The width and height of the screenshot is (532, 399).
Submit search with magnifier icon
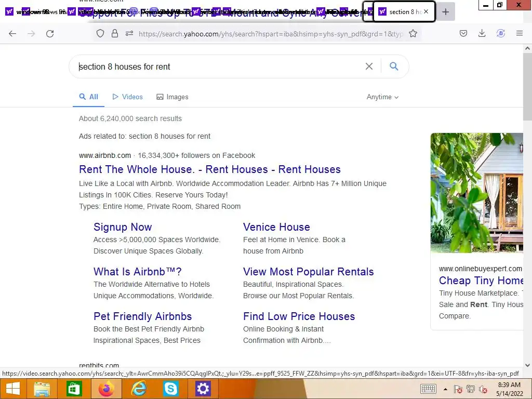[394, 66]
